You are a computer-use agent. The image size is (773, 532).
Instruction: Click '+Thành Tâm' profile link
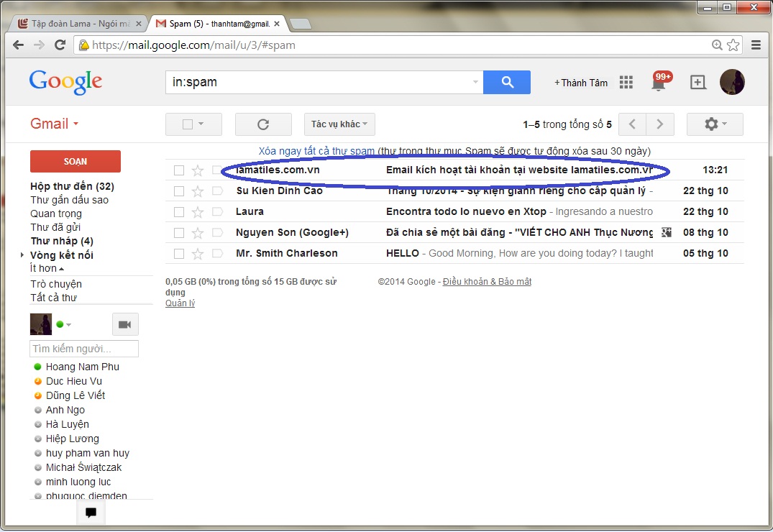pos(581,83)
